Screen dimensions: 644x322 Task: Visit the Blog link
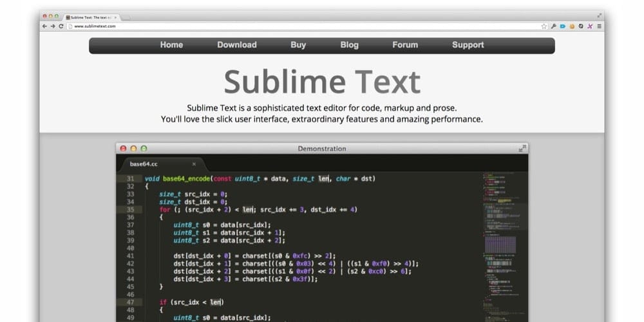coord(349,45)
